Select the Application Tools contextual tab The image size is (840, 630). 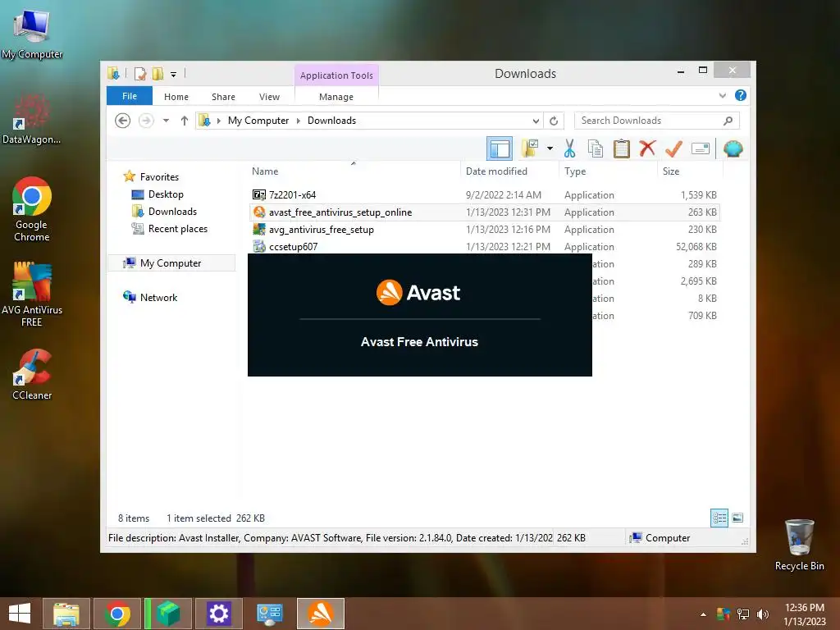click(336, 75)
